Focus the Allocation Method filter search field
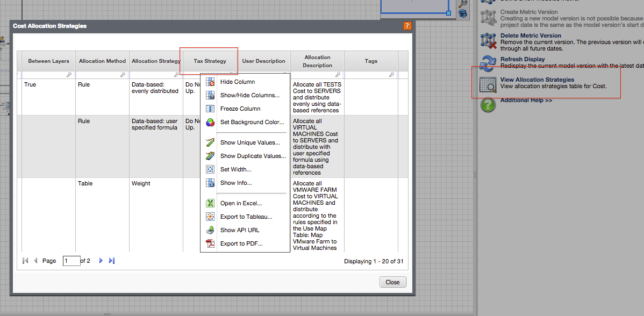The height and width of the screenshot is (316, 644). tap(102, 75)
